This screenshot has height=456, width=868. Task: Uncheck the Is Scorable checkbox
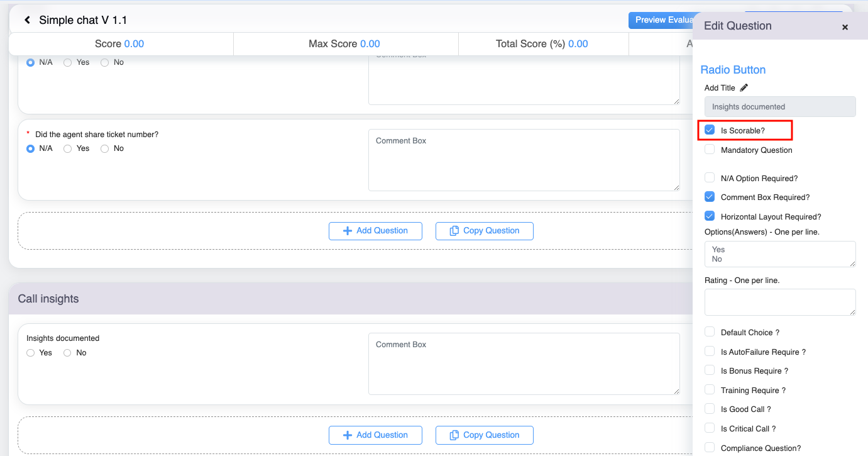point(710,130)
